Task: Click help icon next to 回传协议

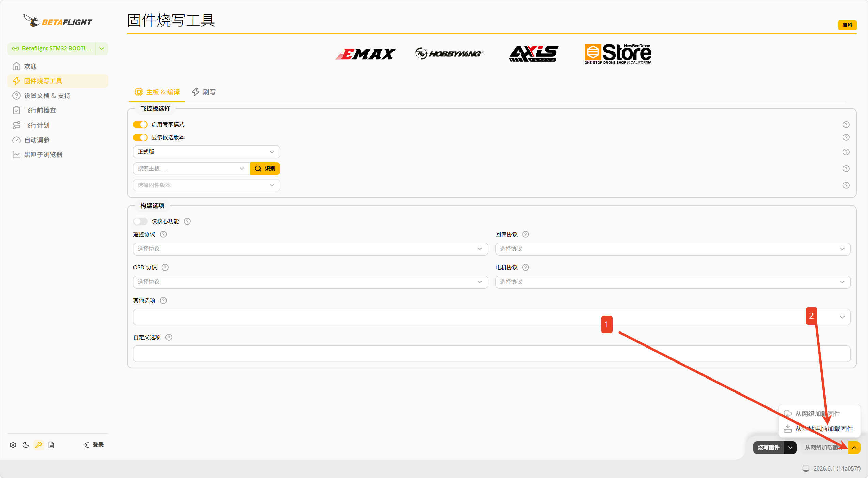Action: (526, 234)
